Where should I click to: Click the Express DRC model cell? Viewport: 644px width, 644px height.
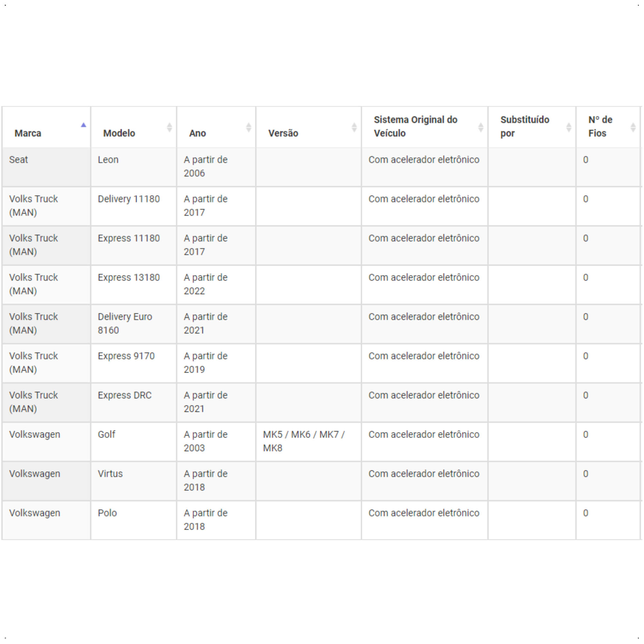pos(133,403)
